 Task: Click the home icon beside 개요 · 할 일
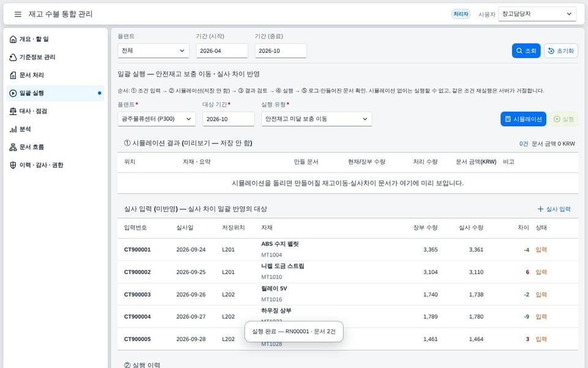[13, 39]
